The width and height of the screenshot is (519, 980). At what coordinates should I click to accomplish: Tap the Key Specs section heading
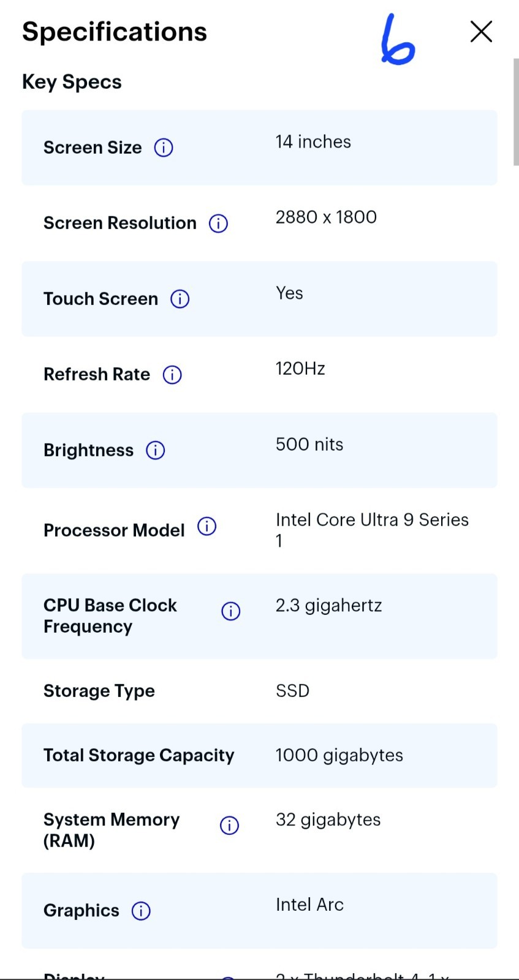(72, 82)
